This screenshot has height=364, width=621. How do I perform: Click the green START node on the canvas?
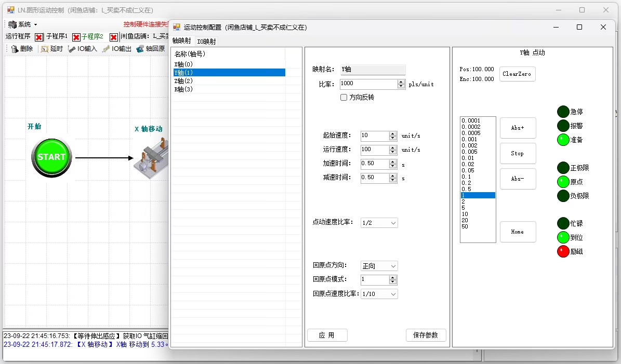coord(51,157)
